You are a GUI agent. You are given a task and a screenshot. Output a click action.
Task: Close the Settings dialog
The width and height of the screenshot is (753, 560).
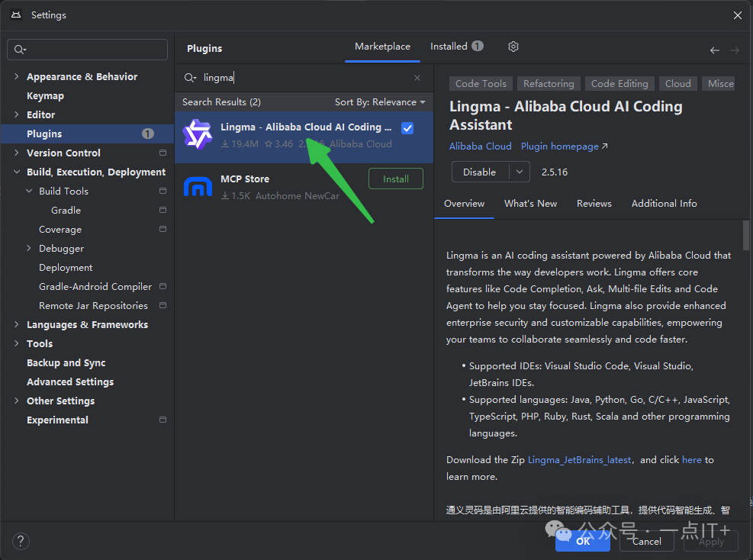[x=738, y=15]
